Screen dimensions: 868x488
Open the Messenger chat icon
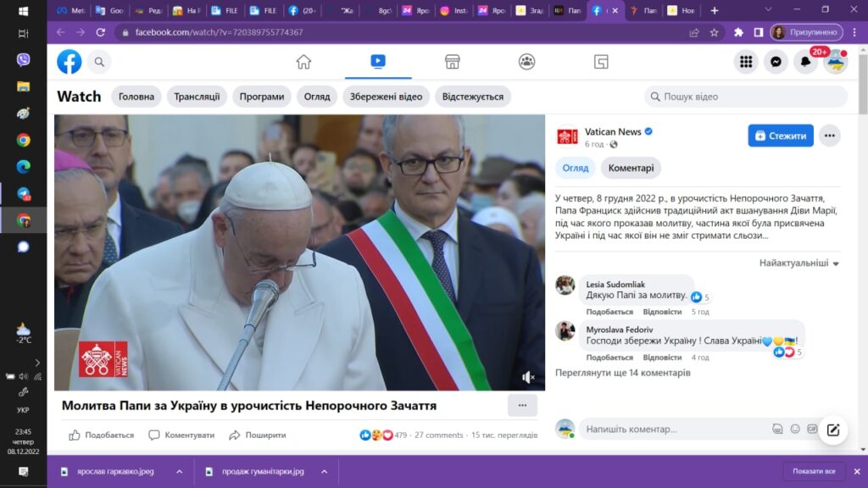point(775,62)
